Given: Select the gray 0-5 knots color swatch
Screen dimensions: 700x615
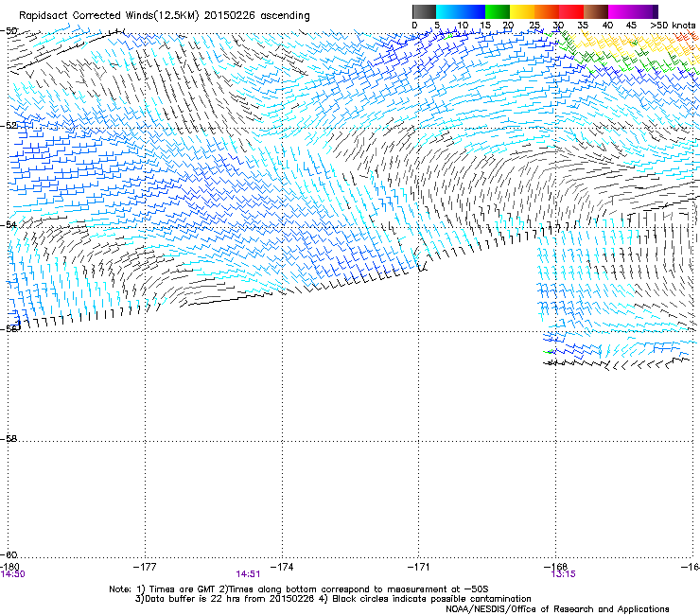Looking at the screenshot, I should point(424,11).
